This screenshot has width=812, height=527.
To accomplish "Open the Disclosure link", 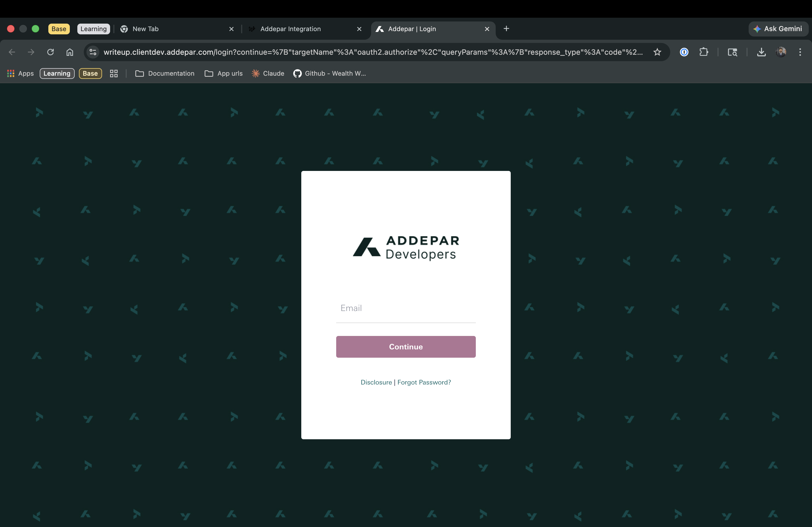I will pos(376,382).
